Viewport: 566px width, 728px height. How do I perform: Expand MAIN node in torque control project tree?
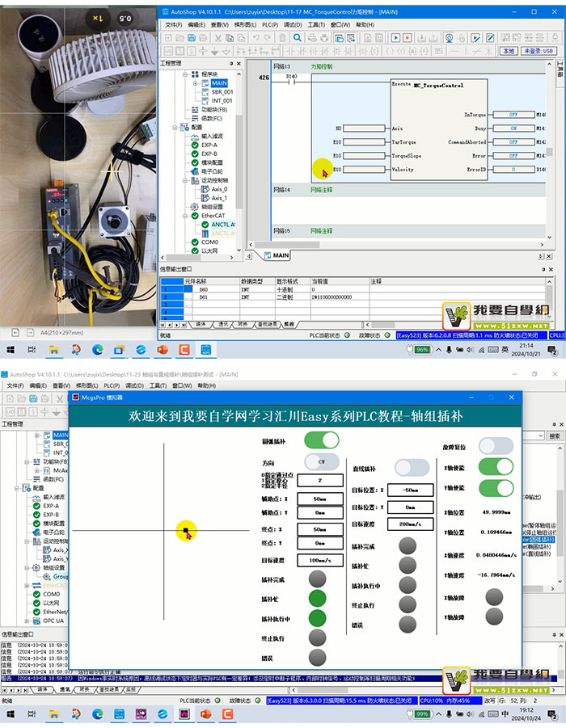click(x=195, y=83)
